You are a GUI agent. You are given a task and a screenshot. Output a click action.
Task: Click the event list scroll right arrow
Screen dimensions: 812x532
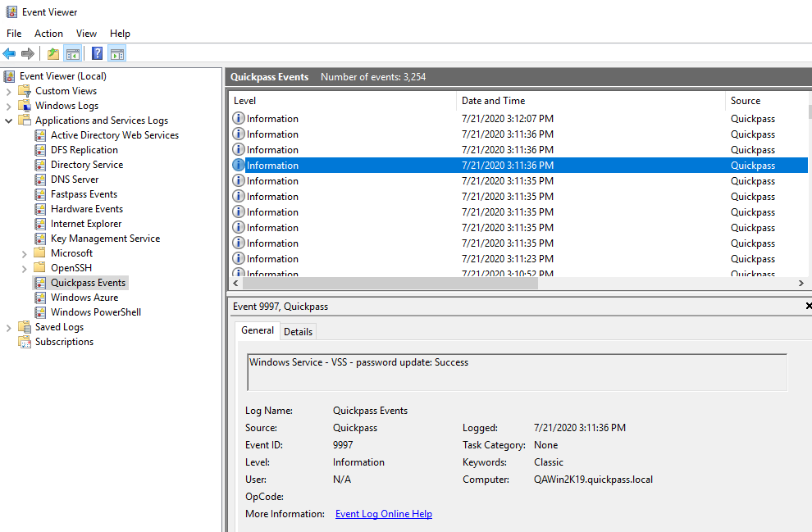pos(801,283)
